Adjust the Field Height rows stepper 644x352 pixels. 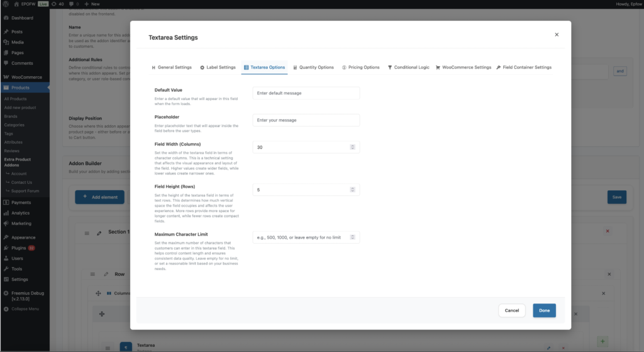352,190
